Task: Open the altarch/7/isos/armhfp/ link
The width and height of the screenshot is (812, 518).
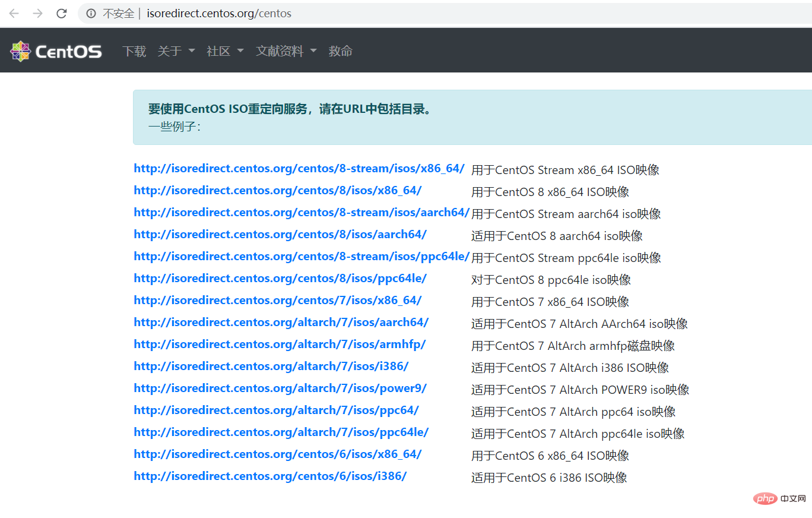Action: (280, 345)
